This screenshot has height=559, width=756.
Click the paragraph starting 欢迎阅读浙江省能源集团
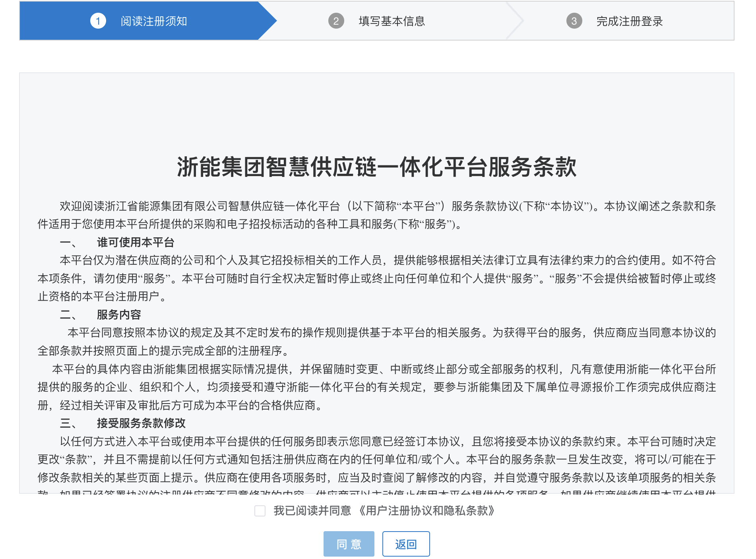pos(377,215)
